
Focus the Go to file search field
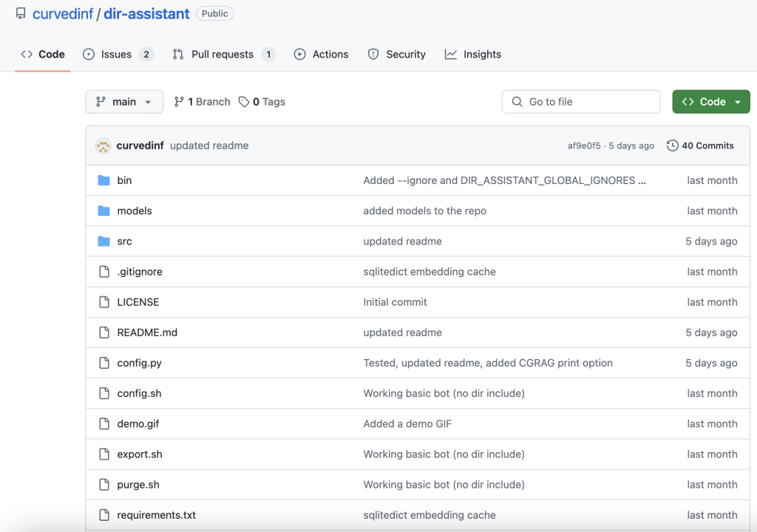click(581, 102)
